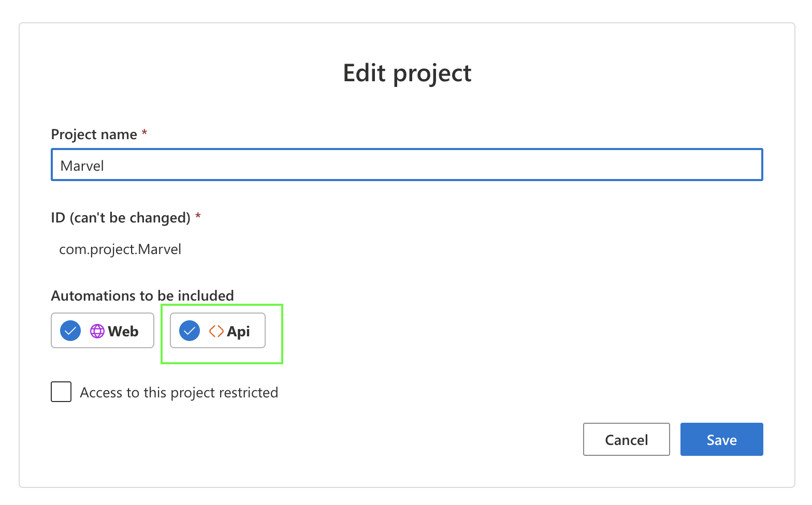Click the com.project.Marvel ID value
The width and height of the screenshot is (812, 505).
120,249
